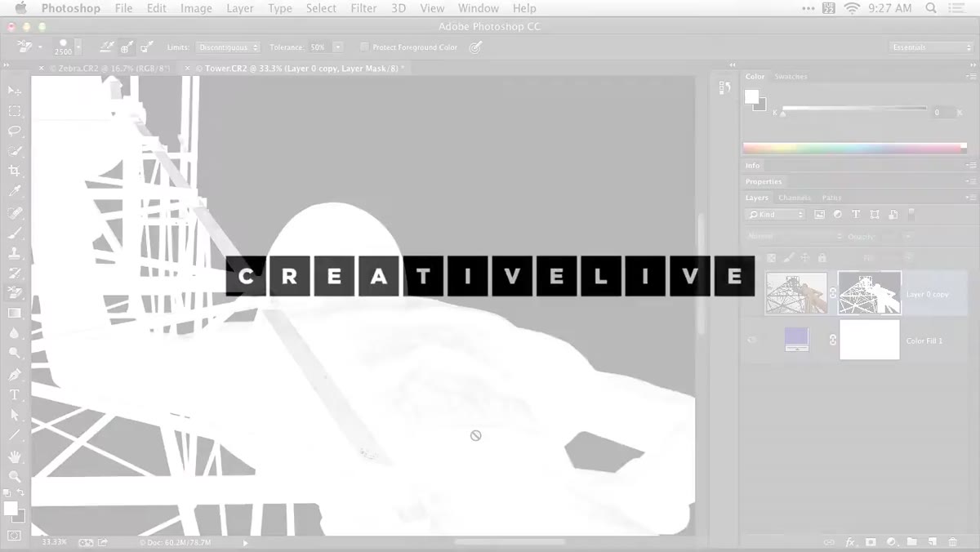Screen dimensions: 980x552
Task: Select the Type tool
Action: coord(15,394)
